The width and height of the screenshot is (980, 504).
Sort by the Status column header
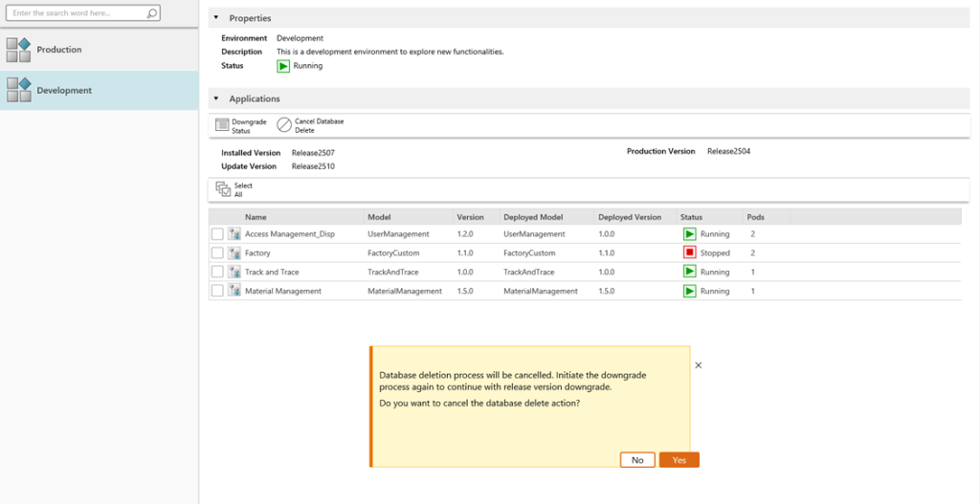click(691, 217)
